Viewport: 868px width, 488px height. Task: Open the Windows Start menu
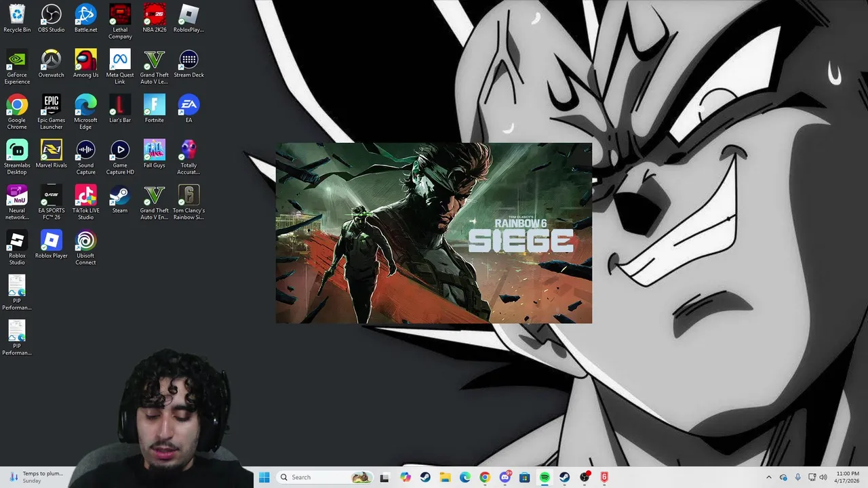coord(264,477)
